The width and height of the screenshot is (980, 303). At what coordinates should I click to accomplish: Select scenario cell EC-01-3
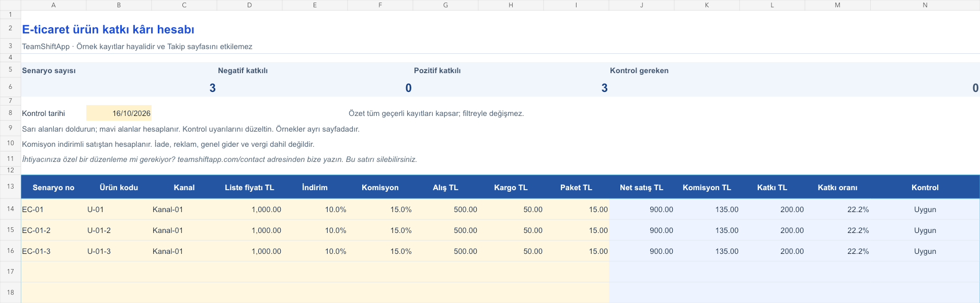click(53, 251)
